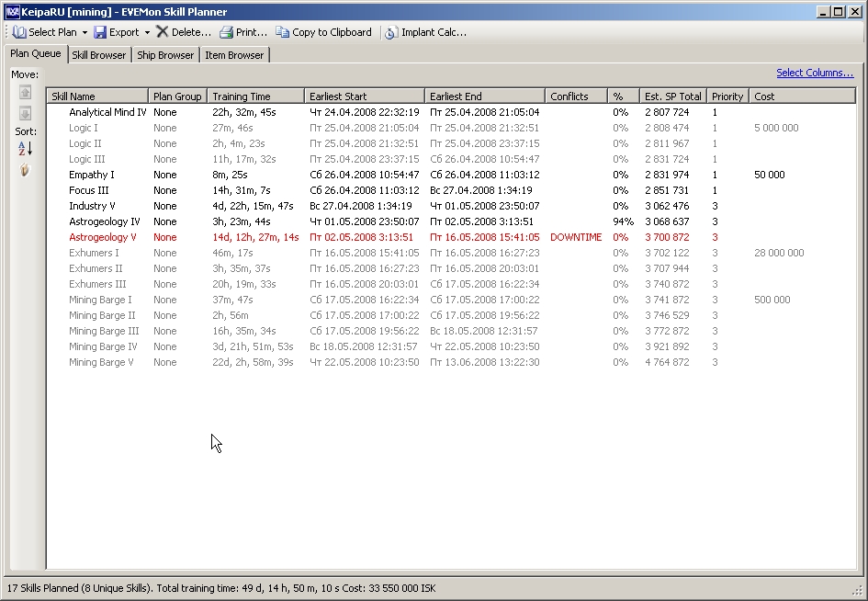Sort skills alphabetically with A-Z icon

[25, 149]
